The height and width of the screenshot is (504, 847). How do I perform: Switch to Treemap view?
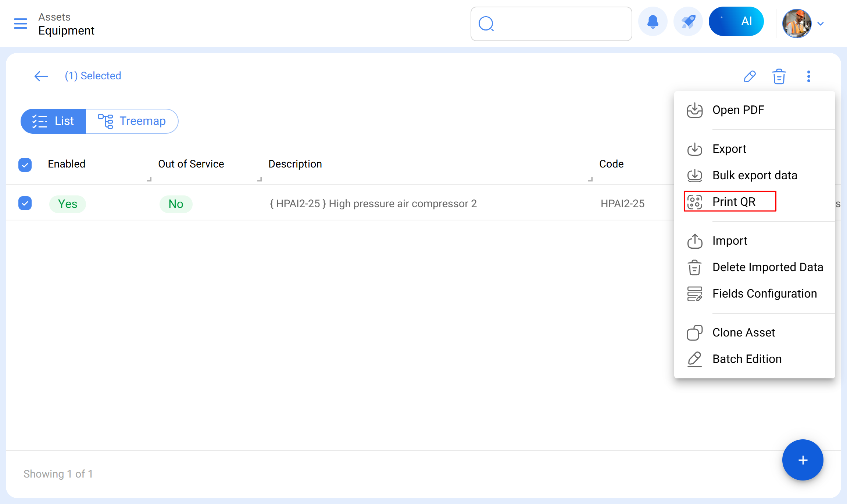pyautogui.click(x=132, y=121)
